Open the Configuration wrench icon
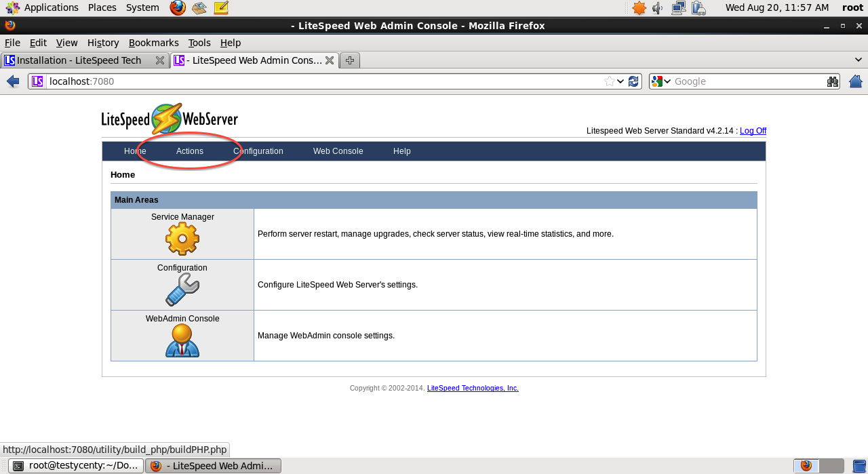The height and width of the screenshot is (474, 868). tap(182, 290)
